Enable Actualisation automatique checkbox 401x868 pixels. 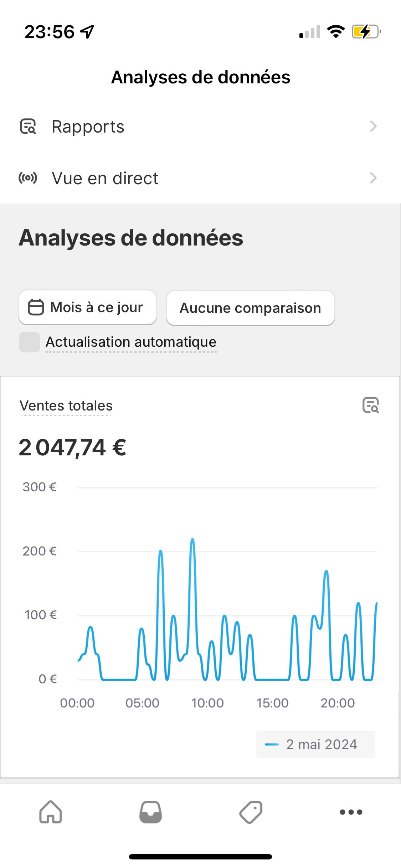30,342
